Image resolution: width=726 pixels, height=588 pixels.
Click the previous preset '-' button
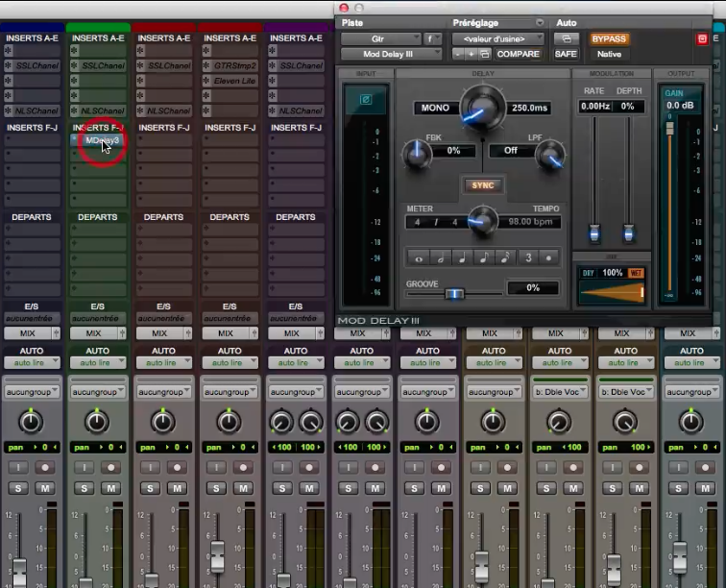458,54
